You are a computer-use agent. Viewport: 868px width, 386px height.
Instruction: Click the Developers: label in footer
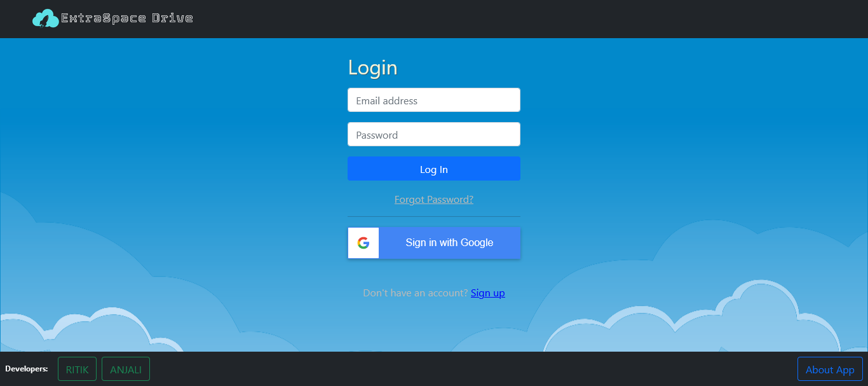point(27,369)
